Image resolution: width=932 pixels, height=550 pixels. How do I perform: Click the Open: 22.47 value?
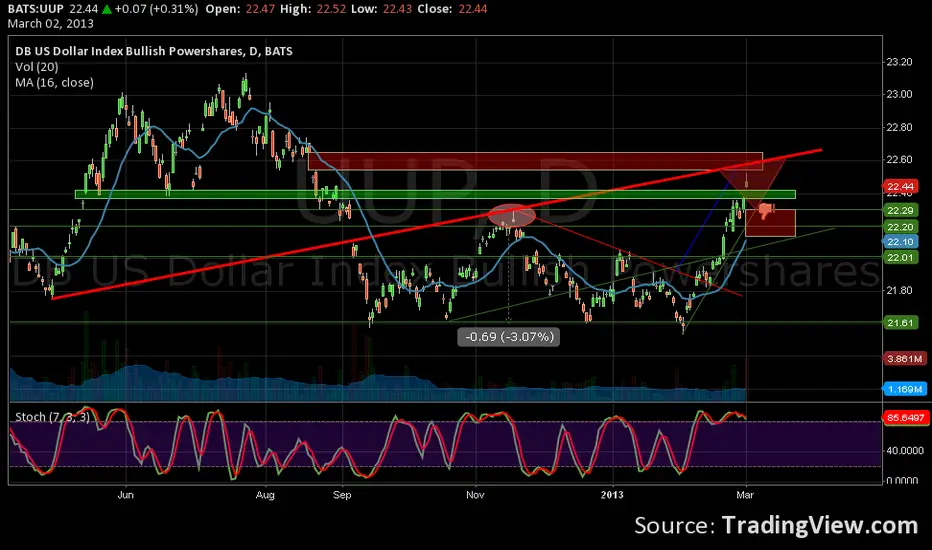[238, 9]
